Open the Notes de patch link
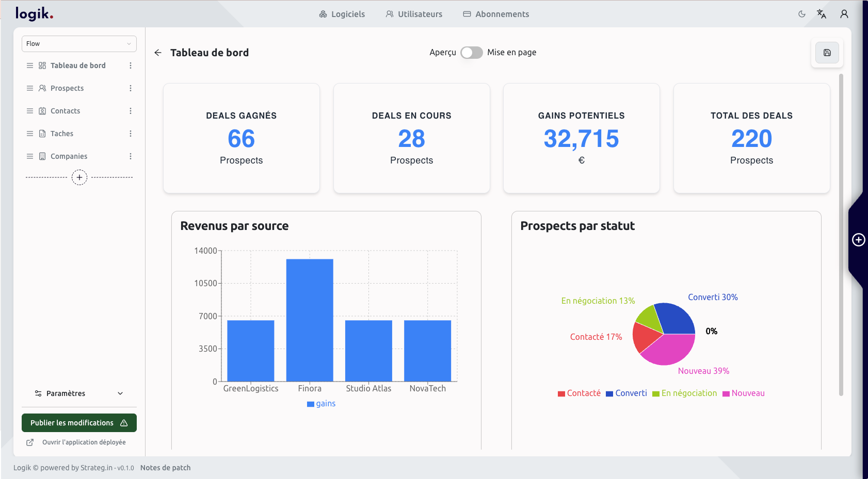The width and height of the screenshot is (868, 479). click(165, 468)
